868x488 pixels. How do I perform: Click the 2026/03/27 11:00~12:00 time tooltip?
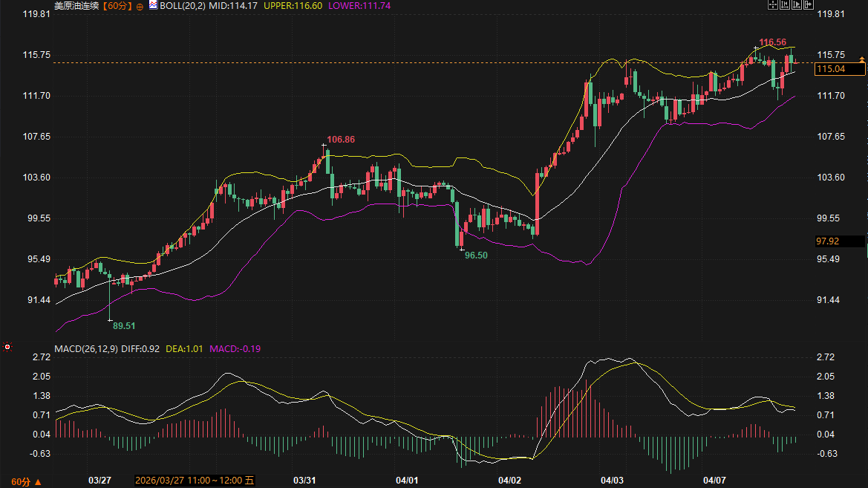195,481
